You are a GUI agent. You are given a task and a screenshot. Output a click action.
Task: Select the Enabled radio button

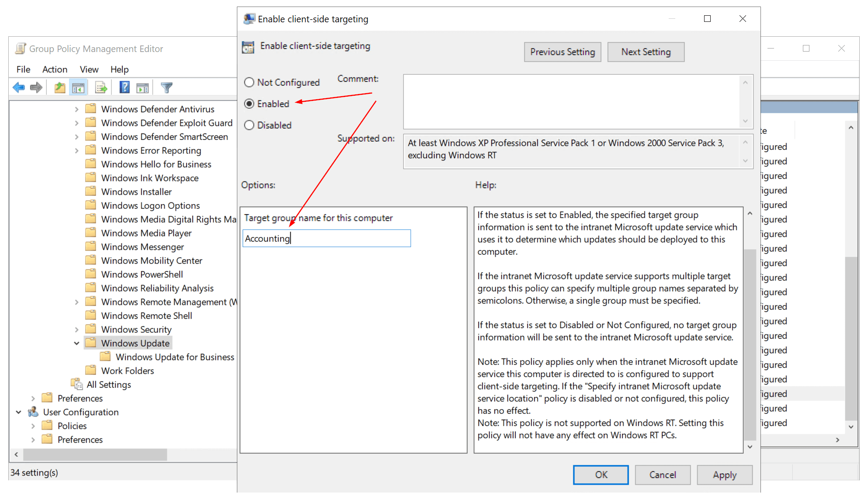point(249,104)
